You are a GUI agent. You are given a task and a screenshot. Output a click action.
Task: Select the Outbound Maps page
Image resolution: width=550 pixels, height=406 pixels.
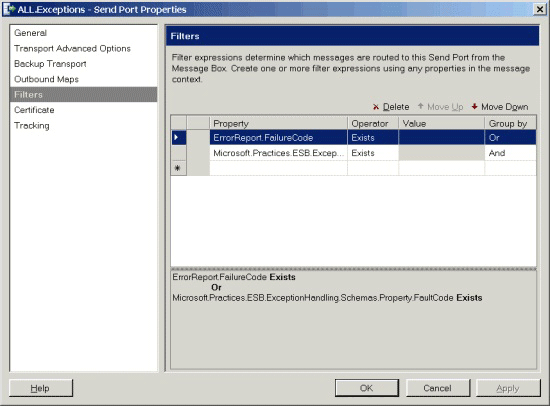click(46, 79)
